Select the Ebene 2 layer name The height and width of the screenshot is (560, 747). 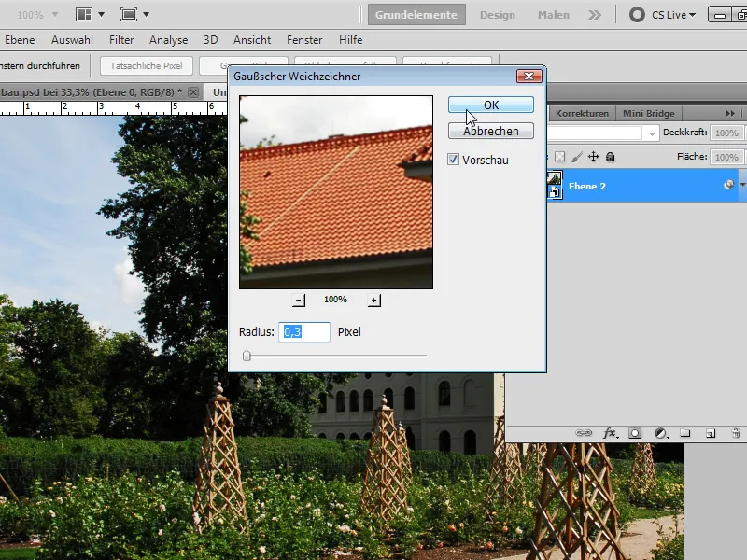point(587,186)
